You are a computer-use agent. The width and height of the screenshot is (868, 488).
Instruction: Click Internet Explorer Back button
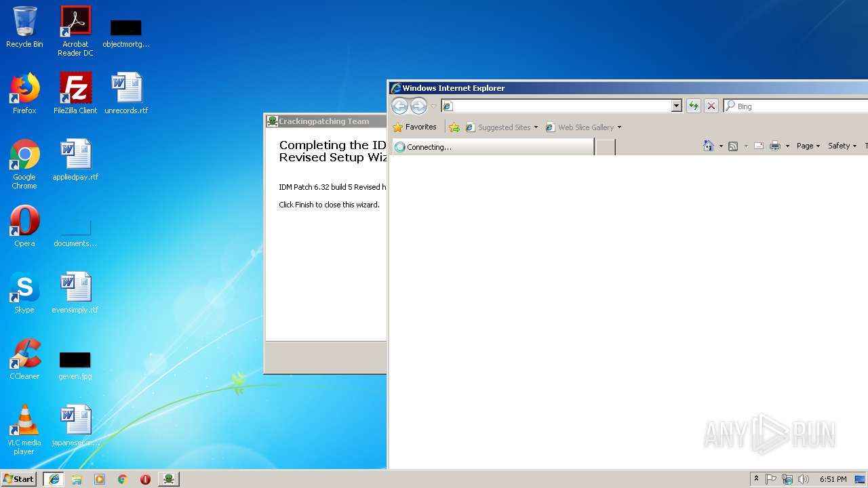[399, 106]
